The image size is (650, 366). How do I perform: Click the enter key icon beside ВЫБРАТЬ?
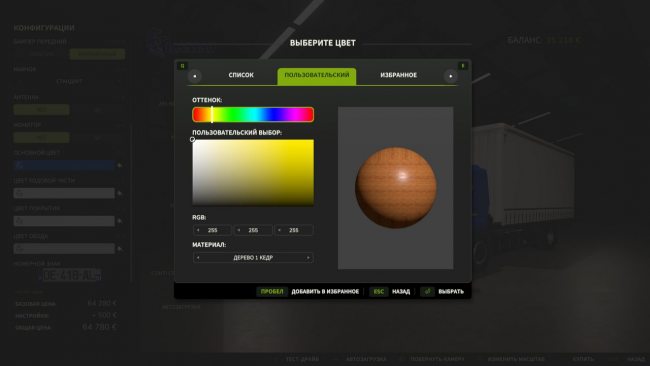pyautogui.click(x=427, y=292)
